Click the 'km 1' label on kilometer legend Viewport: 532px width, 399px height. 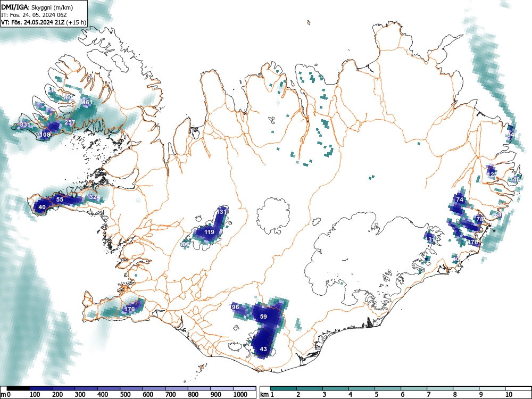[268, 395]
